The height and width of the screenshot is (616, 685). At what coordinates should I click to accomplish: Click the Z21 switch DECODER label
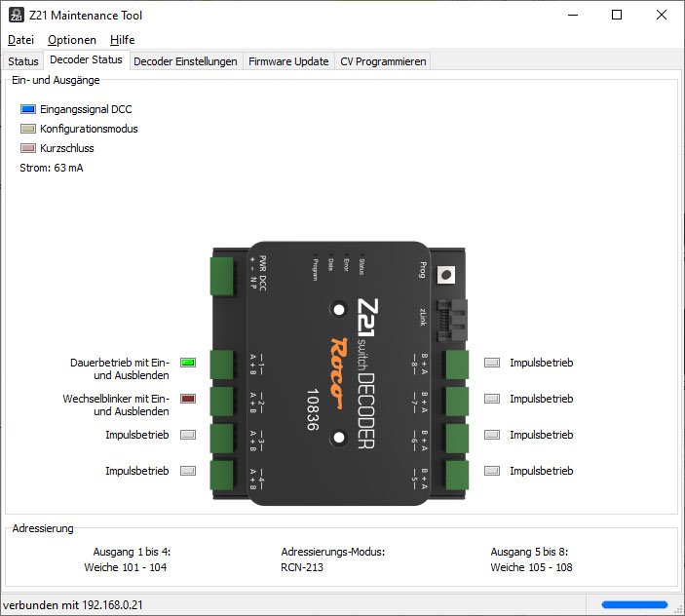coord(367,373)
